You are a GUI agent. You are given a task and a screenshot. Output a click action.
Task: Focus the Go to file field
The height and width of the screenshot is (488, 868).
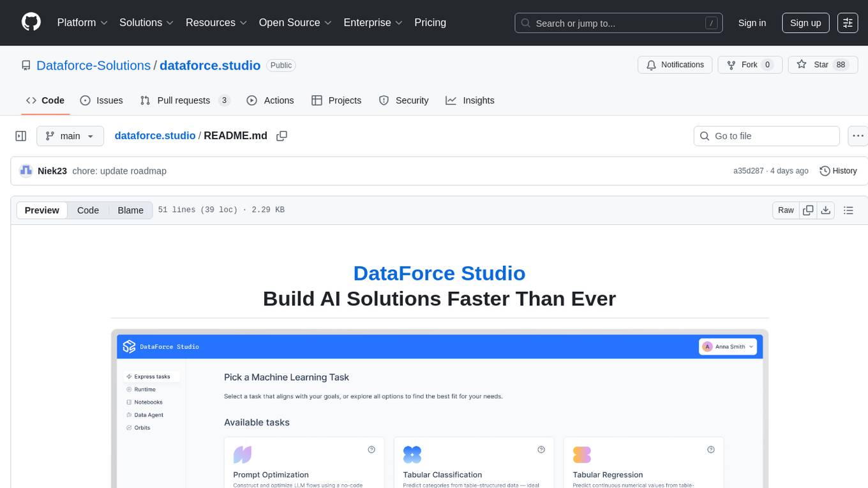[x=767, y=136]
